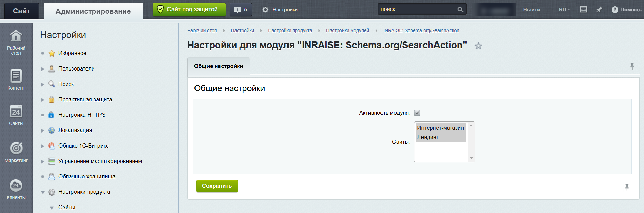Click the Пользователи user icon

click(52, 68)
